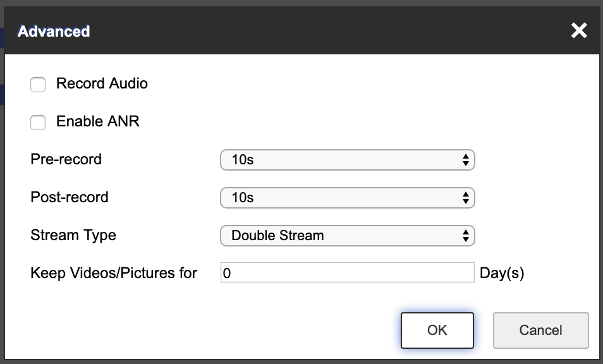Click the Day(s) unit text
The width and height of the screenshot is (603, 364).
coord(502,273)
